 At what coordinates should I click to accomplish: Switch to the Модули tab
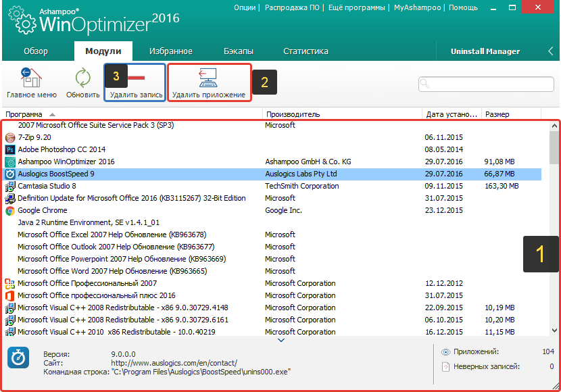(x=103, y=51)
